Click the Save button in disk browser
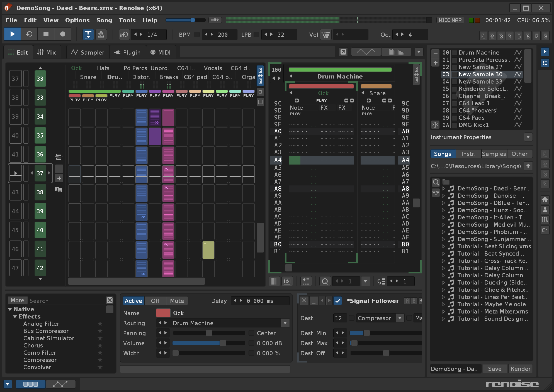 tap(495, 369)
